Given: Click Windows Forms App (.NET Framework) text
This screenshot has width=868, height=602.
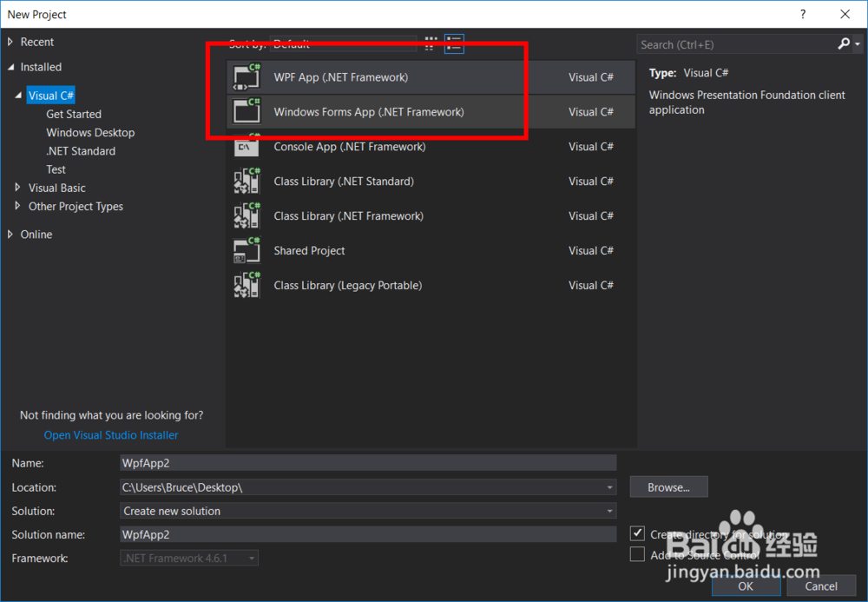Looking at the screenshot, I should pyautogui.click(x=369, y=112).
